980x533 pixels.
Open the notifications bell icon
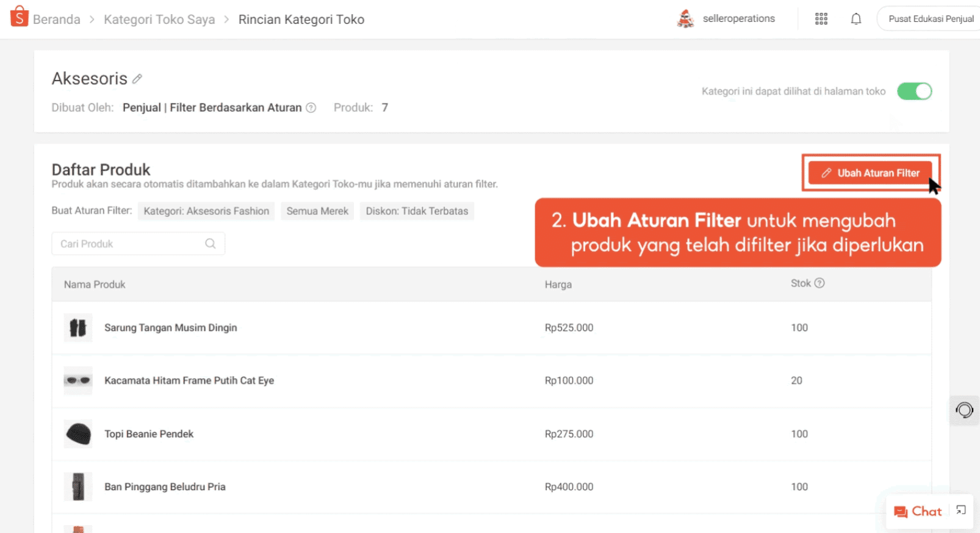coord(856,19)
